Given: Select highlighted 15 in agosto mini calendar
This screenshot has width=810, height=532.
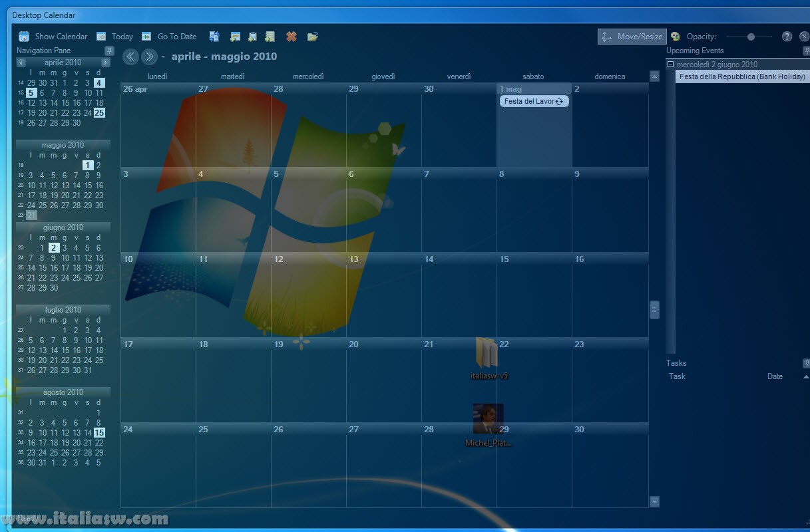Looking at the screenshot, I should point(99,433).
